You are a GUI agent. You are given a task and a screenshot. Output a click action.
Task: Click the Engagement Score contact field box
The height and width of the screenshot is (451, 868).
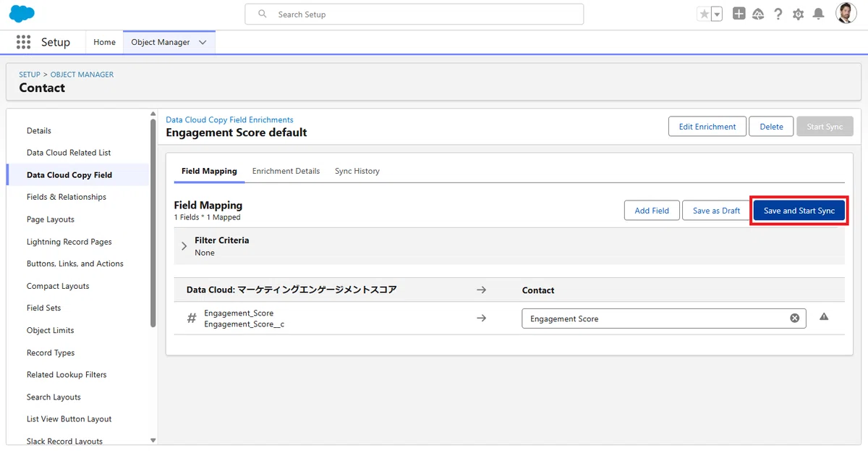tap(663, 319)
